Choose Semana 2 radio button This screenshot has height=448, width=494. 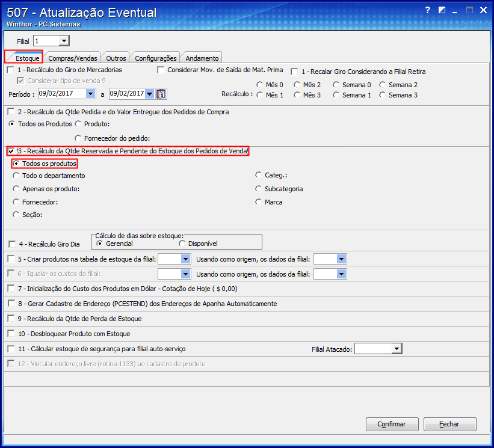click(x=383, y=85)
